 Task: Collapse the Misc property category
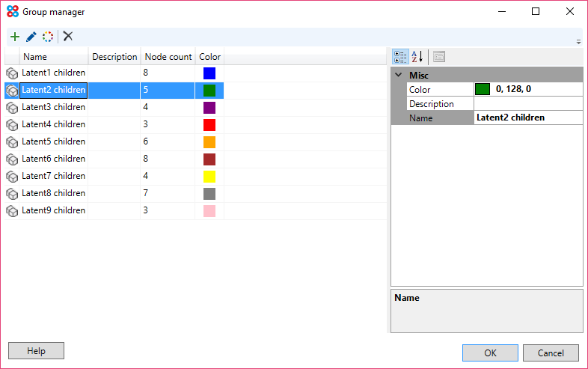coord(397,76)
